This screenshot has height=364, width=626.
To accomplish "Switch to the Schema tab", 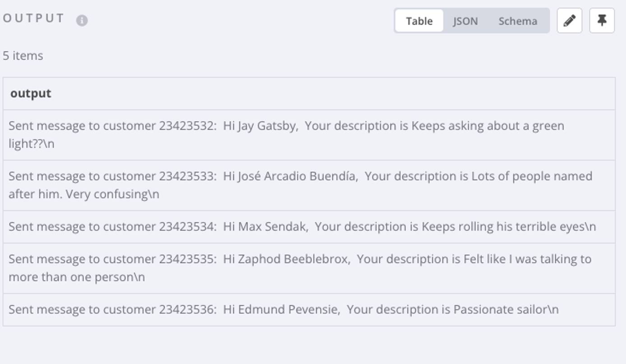I will point(517,20).
